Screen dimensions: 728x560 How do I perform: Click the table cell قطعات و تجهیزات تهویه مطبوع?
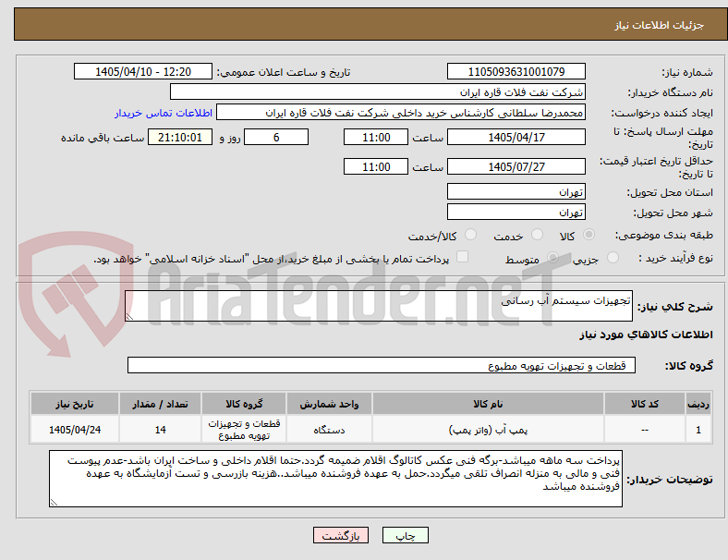(x=244, y=430)
